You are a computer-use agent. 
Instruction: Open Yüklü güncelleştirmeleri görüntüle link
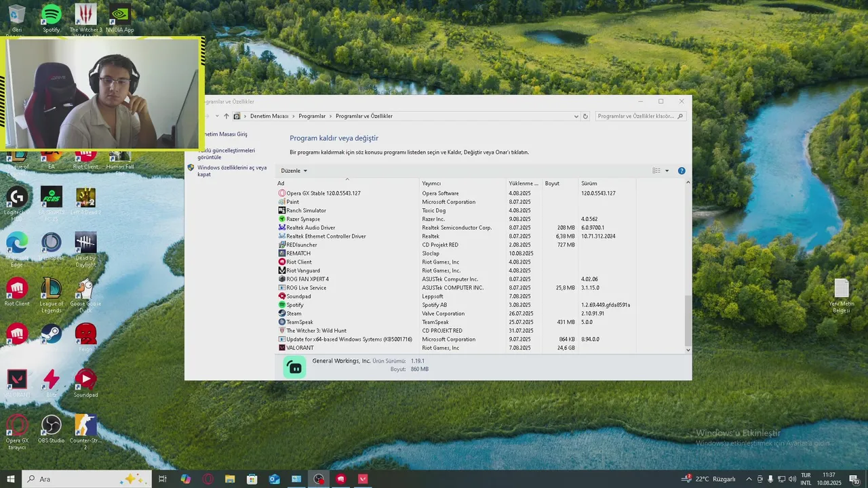point(226,154)
